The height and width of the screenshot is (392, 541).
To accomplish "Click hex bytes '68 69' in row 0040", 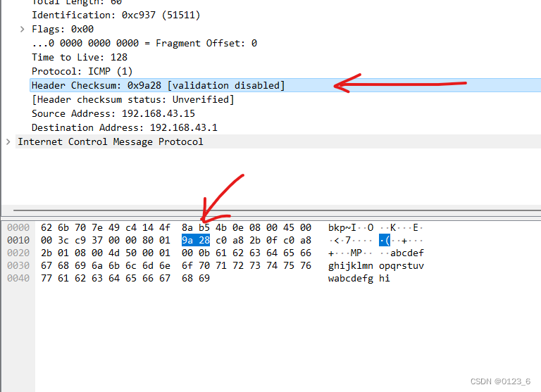I will 196,279.
